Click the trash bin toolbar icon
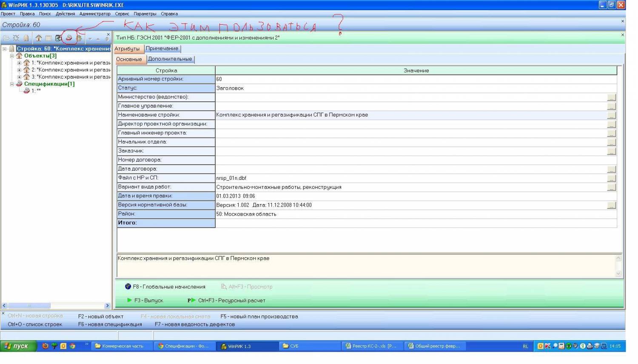Viewport: 638px width, 364px height. (x=79, y=38)
